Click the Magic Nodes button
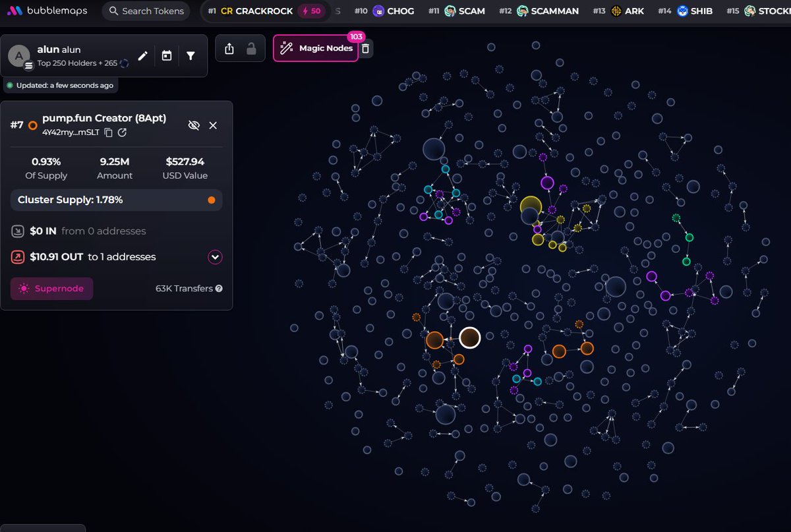This screenshot has height=532, width=791. (316, 48)
